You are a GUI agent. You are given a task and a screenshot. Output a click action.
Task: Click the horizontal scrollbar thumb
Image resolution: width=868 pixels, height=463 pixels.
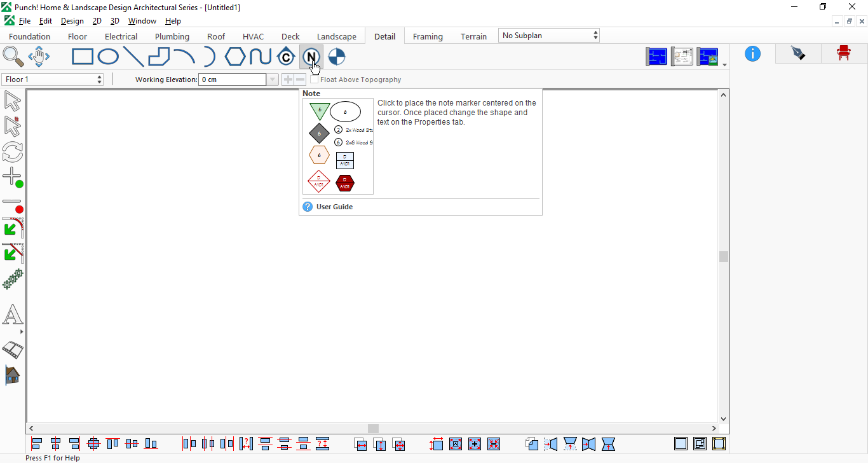pos(373,429)
